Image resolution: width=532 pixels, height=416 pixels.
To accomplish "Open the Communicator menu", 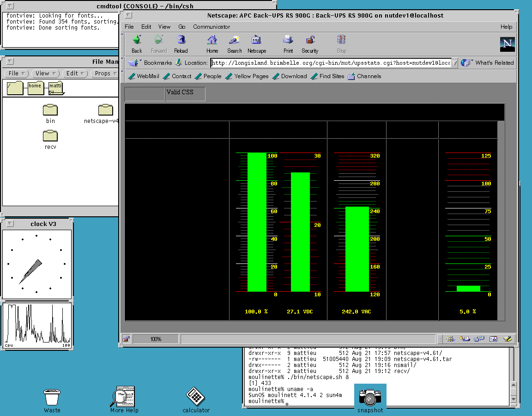I will [x=212, y=26].
